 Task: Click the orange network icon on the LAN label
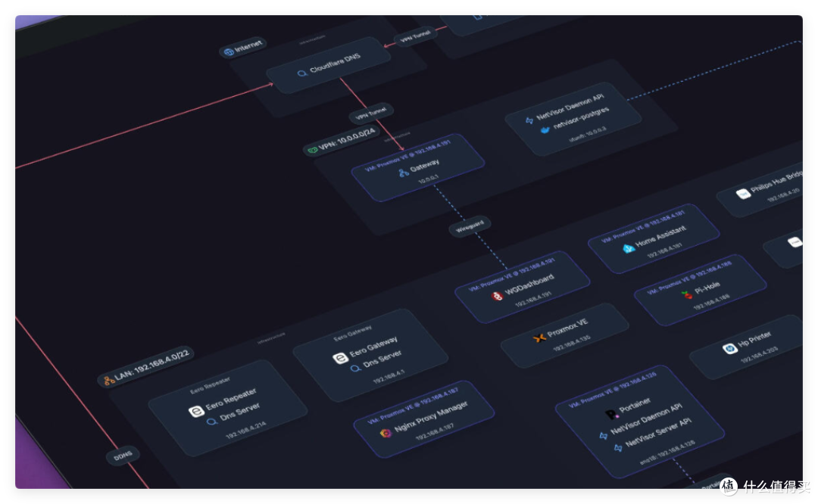coord(109,381)
